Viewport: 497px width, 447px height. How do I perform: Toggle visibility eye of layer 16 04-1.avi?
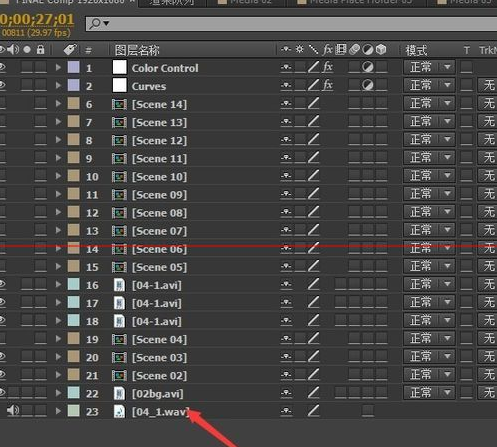(x=3, y=284)
